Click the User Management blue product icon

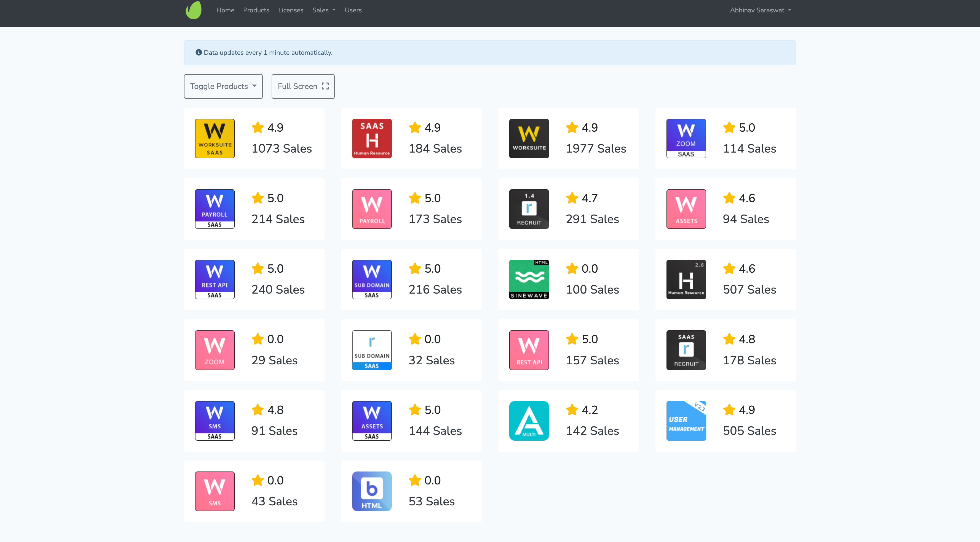coord(686,420)
